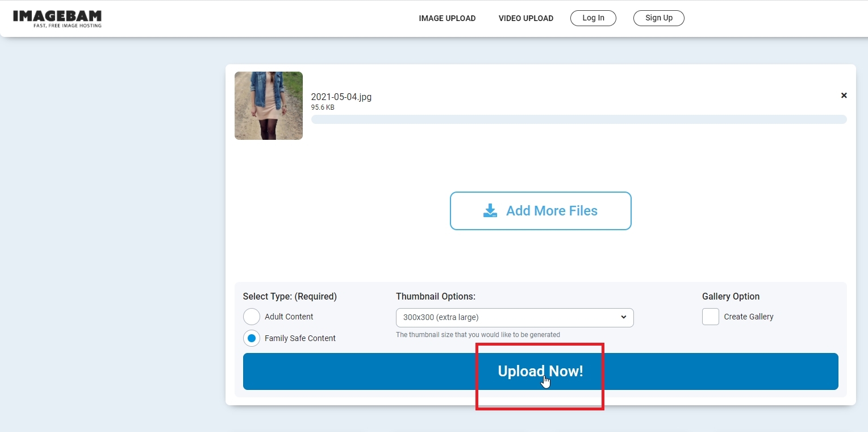Click the ImageBam logo

click(x=57, y=18)
